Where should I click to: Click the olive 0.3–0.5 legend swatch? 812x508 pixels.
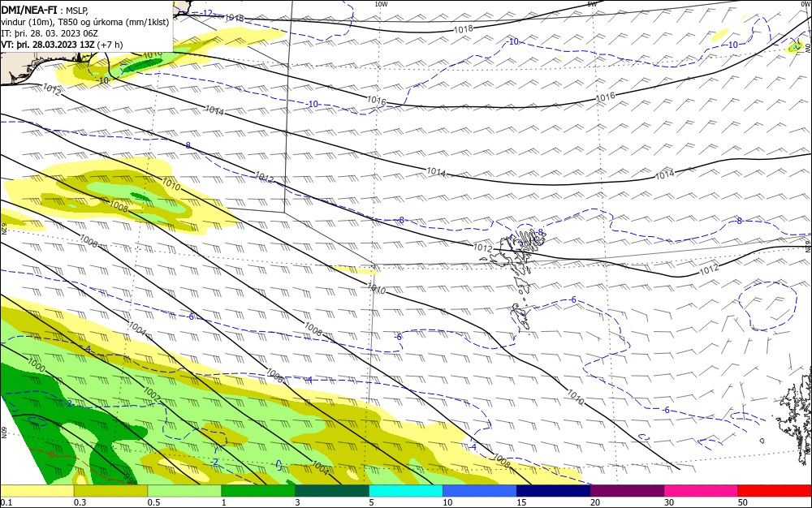[110, 491]
